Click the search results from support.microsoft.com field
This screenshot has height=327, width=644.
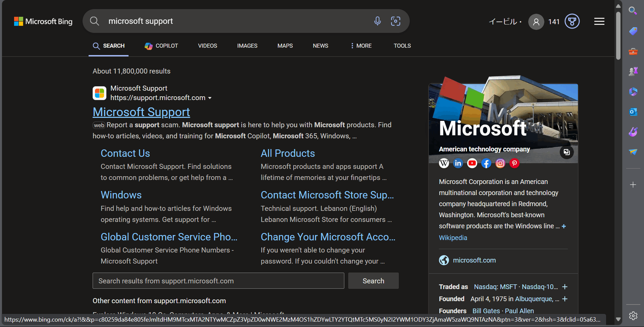pos(218,281)
